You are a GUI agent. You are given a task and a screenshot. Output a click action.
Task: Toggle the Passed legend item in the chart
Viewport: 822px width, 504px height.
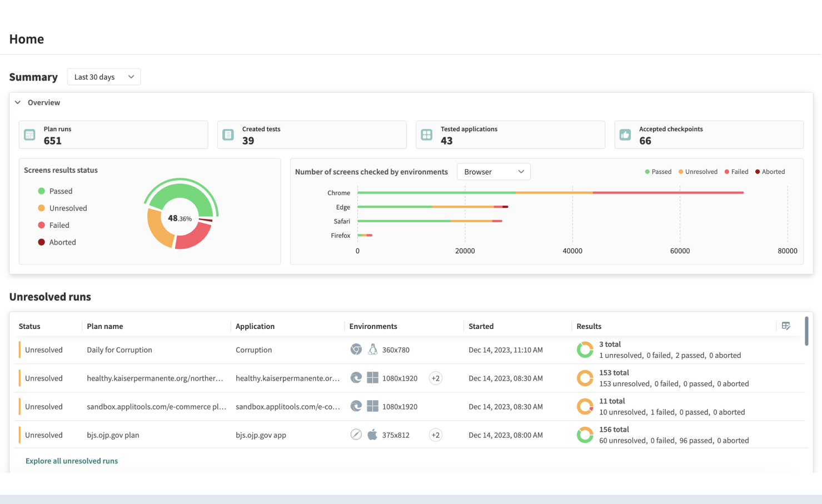point(658,171)
